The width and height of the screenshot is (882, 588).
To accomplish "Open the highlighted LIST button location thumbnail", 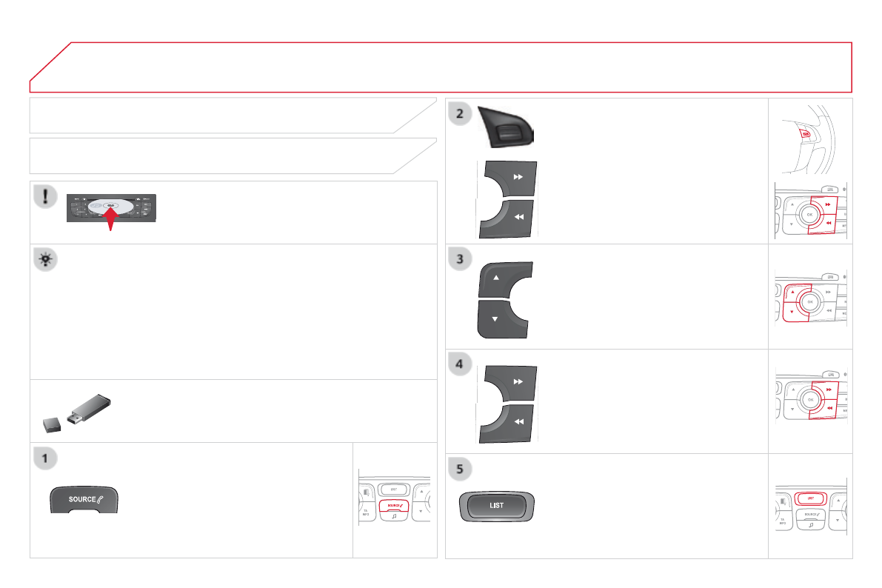I will tap(810, 507).
